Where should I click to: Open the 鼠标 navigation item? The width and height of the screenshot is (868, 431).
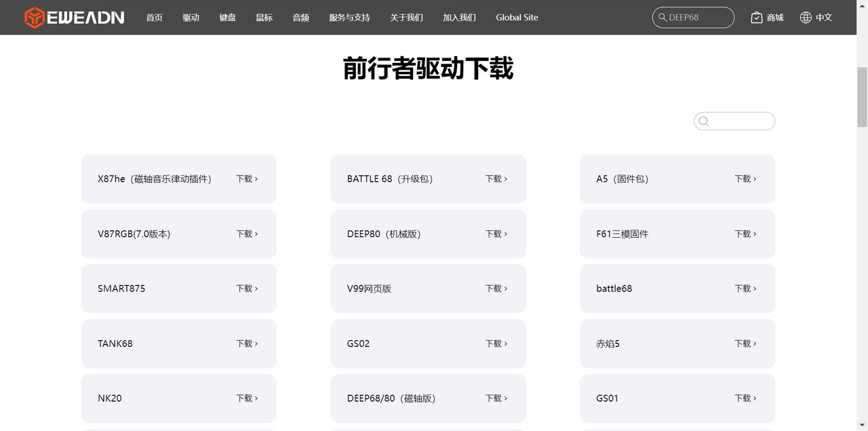(264, 18)
